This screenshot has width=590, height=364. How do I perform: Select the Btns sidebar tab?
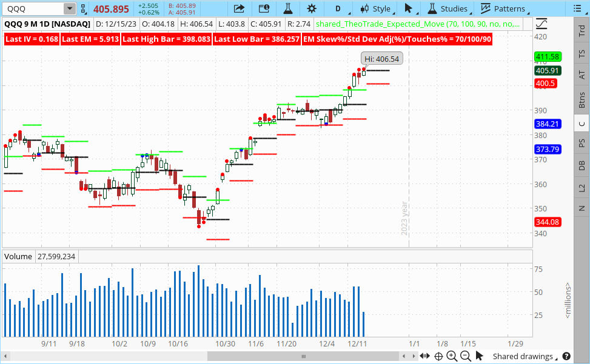[582, 99]
